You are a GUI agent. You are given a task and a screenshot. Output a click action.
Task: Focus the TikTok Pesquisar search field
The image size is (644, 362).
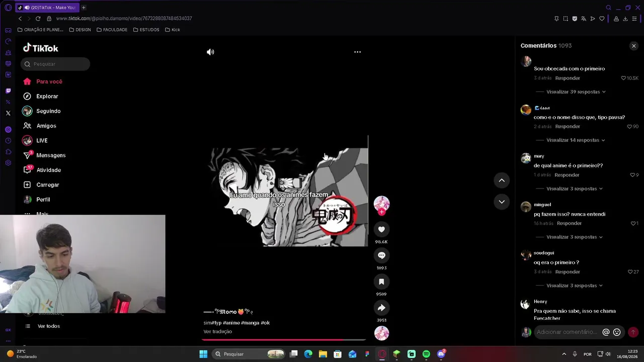click(x=55, y=64)
